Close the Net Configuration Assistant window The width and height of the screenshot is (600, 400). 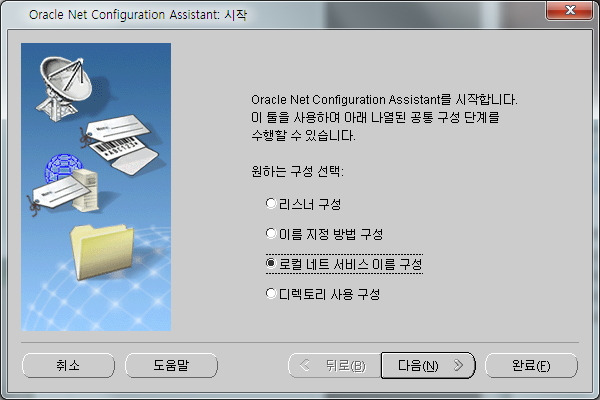coord(570,10)
